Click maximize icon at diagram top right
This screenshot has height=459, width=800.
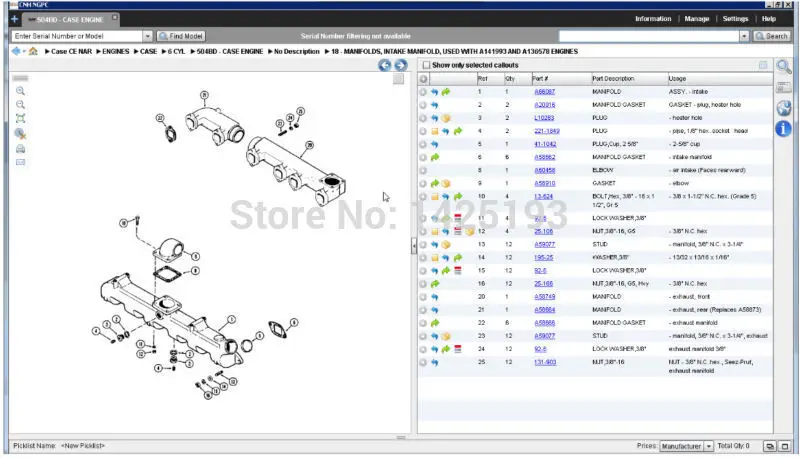click(x=398, y=79)
